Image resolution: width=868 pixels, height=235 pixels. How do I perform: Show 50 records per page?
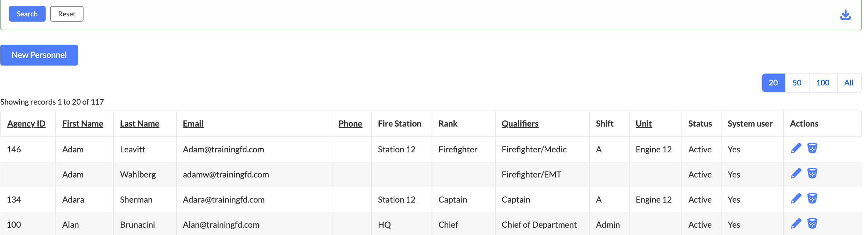pyautogui.click(x=797, y=83)
